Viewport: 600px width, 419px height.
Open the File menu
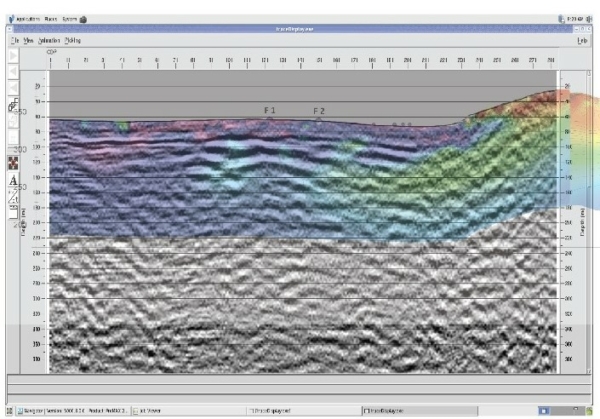coord(15,41)
